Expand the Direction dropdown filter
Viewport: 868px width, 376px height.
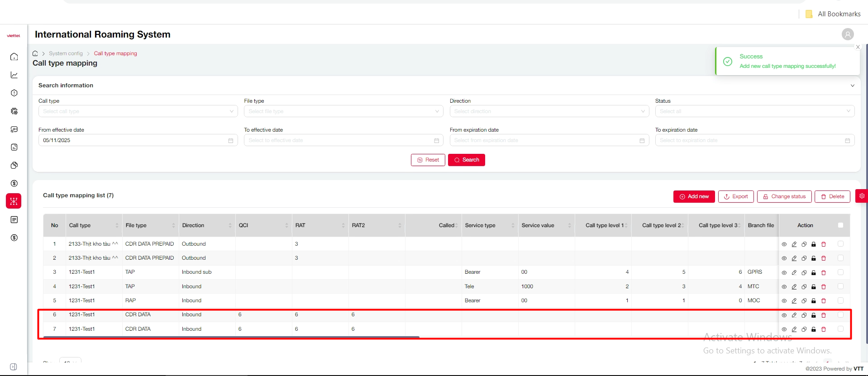pyautogui.click(x=549, y=111)
